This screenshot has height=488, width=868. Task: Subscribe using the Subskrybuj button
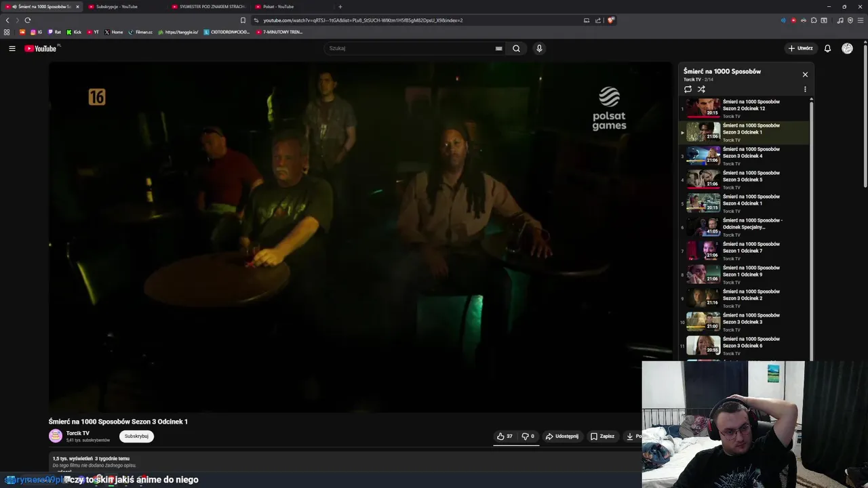[x=136, y=436]
